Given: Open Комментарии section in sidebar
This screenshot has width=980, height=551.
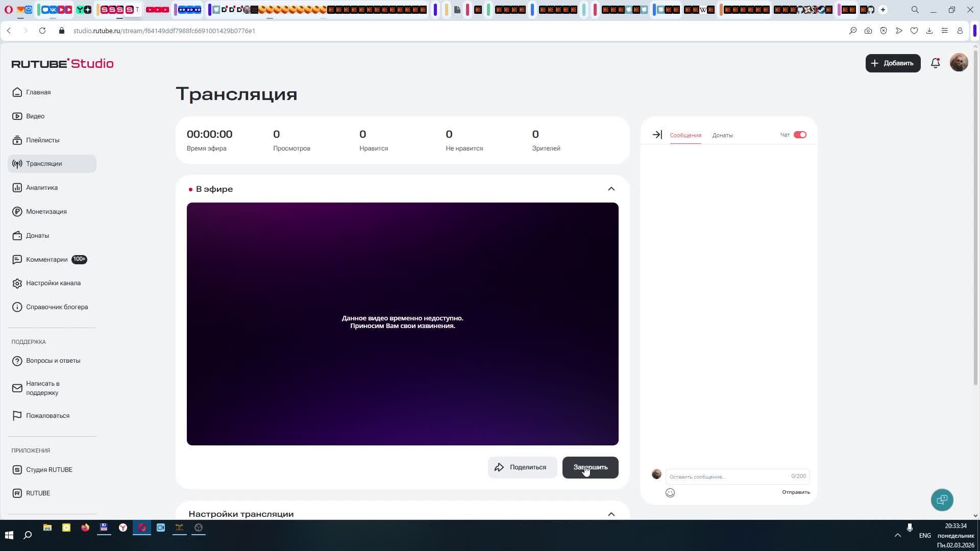Looking at the screenshot, I should tap(46, 260).
